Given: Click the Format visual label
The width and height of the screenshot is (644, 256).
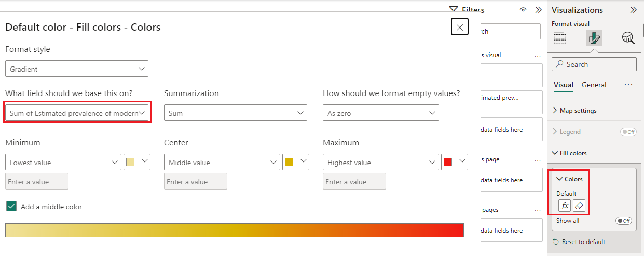Looking at the screenshot, I should point(570,23).
